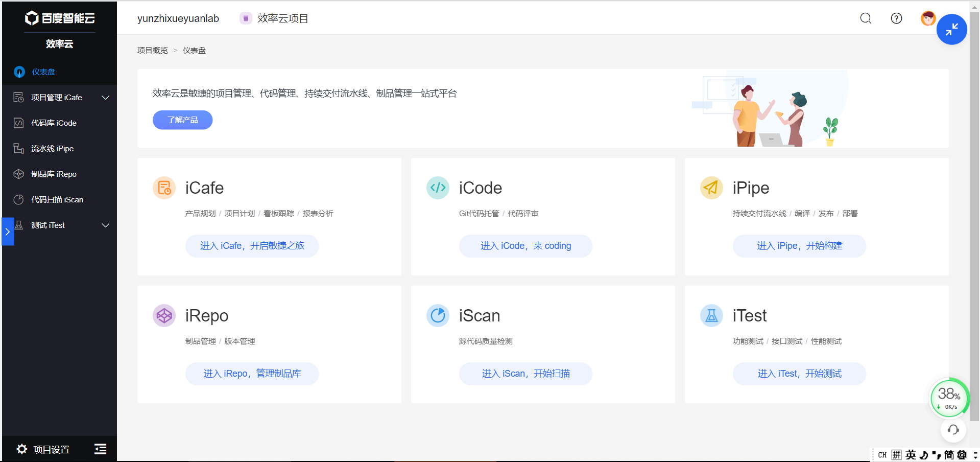Click the 英 English mode IME icon
The width and height of the screenshot is (980, 462).
coord(911,455)
